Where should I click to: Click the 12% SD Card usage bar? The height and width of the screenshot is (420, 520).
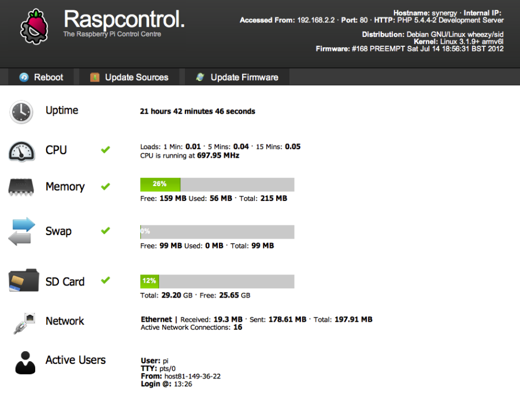click(x=149, y=281)
